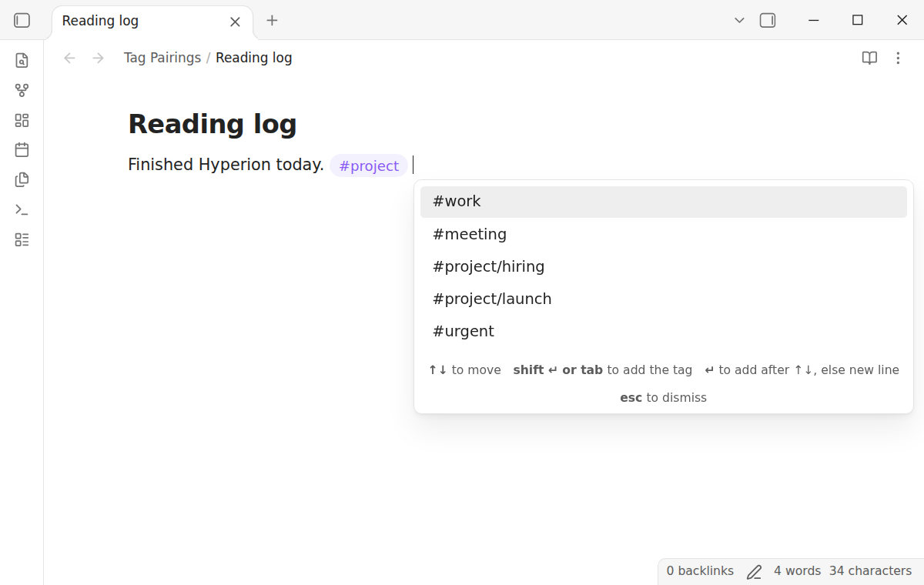The height and width of the screenshot is (585, 924).
Task: Navigate forward with the right arrow
Action: tap(98, 58)
